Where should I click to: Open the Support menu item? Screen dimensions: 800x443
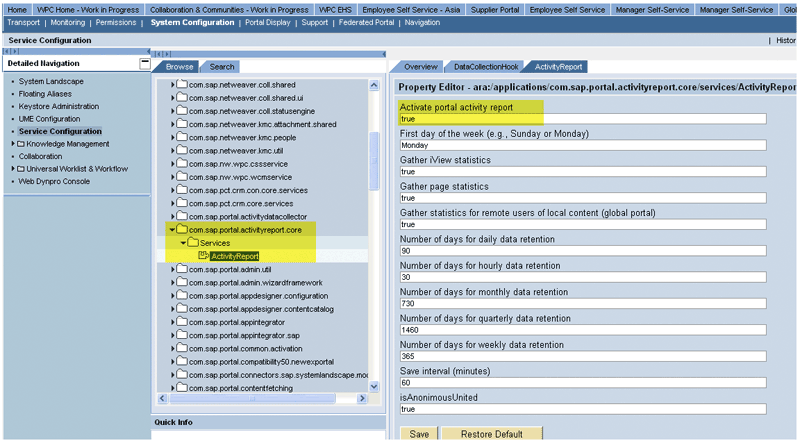click(x=315, y=22)
